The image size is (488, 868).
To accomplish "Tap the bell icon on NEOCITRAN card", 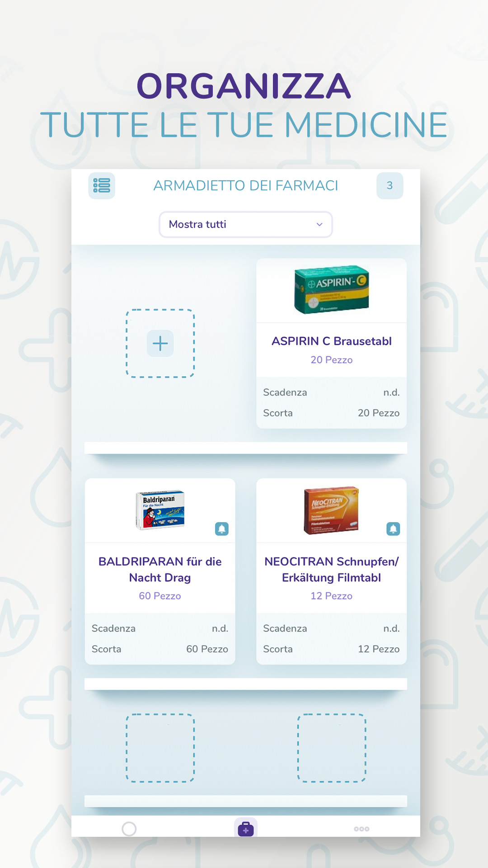I will click(393, 528).
